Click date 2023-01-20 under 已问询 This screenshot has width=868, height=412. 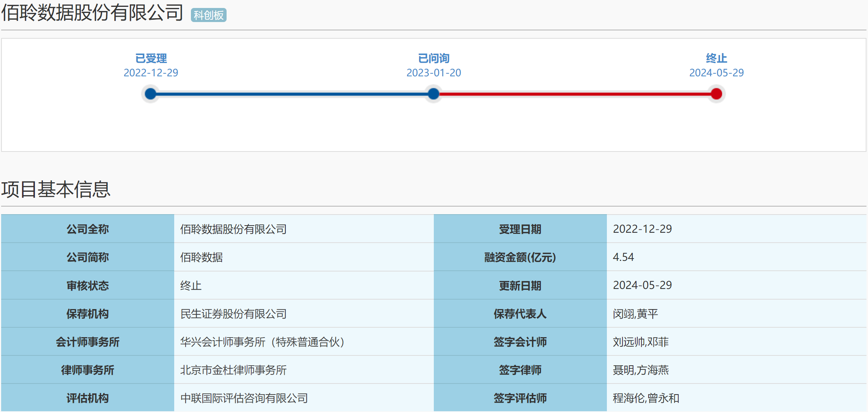pyautogui.click(x=433, y=73)
